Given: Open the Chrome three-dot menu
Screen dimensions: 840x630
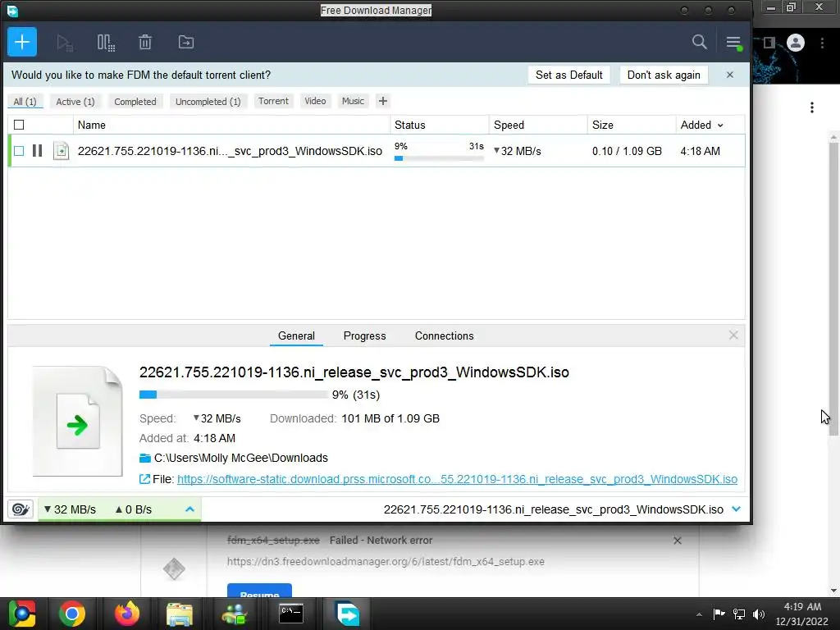Looking at the screenshot, I should click(822, 43).
